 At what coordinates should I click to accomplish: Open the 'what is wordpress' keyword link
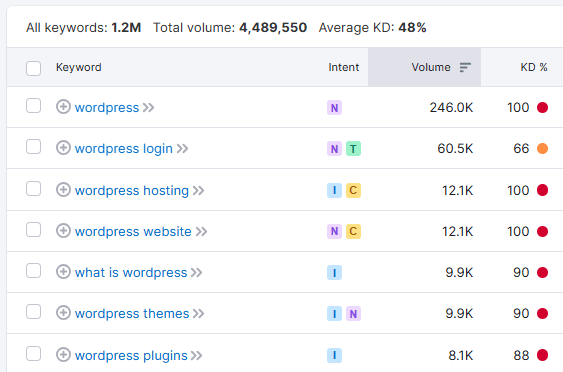(x=131, y=273)
